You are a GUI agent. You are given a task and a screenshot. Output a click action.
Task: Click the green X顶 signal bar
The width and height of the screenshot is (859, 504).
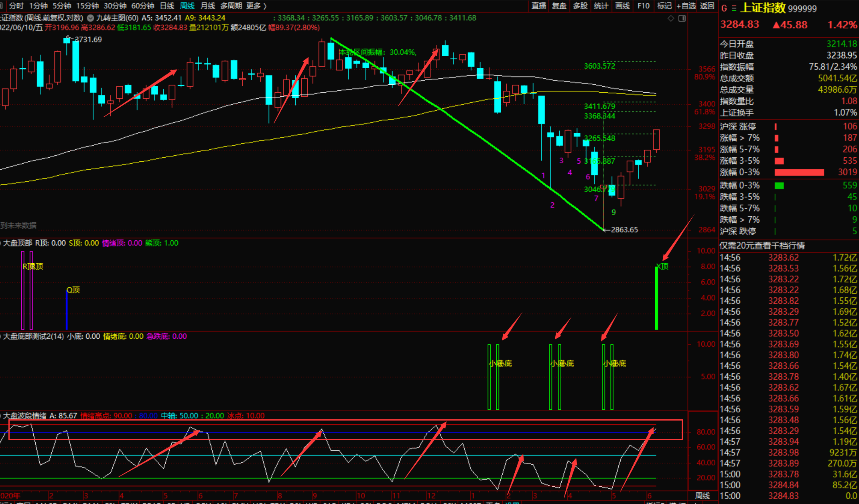click(x=656, y=298)
